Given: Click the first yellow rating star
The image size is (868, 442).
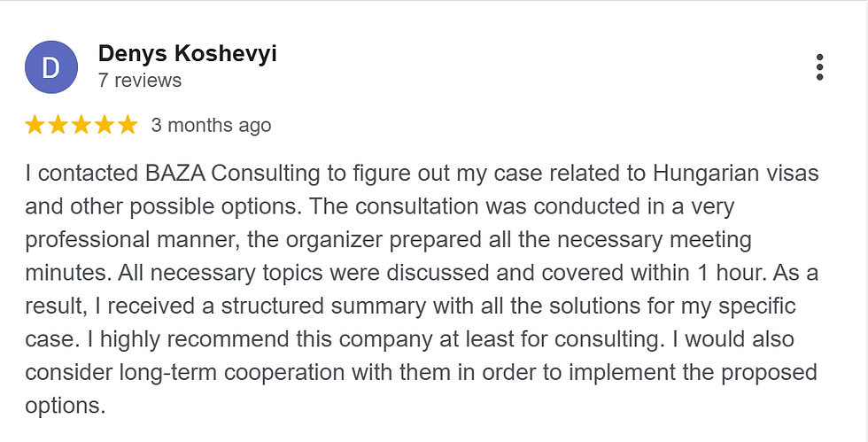Looking at the screenshot, I should 35,125.
